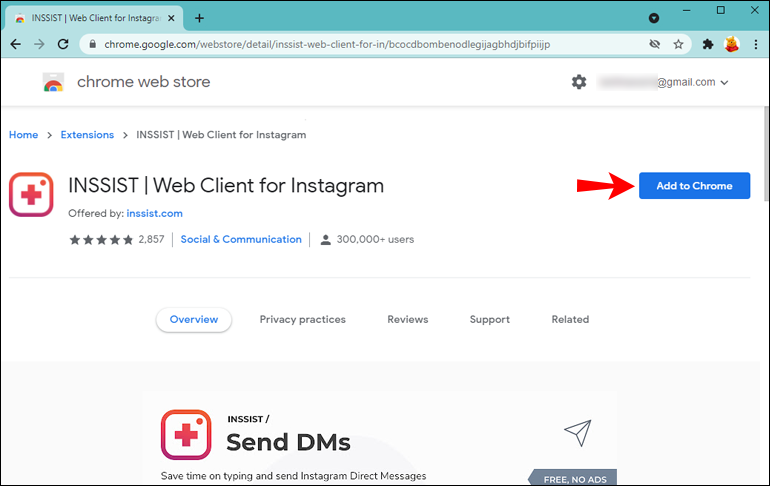Visit the inssist.com developer link
The image size is (770, 486).
click(155, 214)
